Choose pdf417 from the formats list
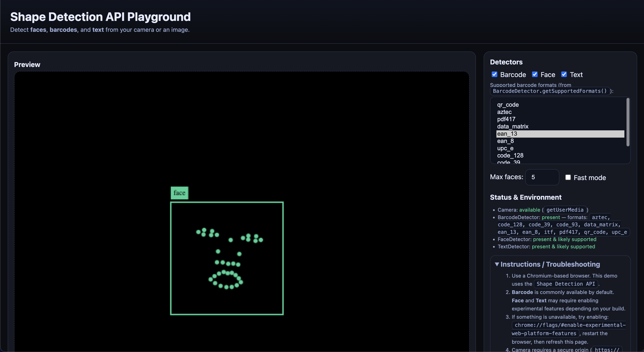The height and width of the screenshot is (352, 644). (x=506, y=119)
